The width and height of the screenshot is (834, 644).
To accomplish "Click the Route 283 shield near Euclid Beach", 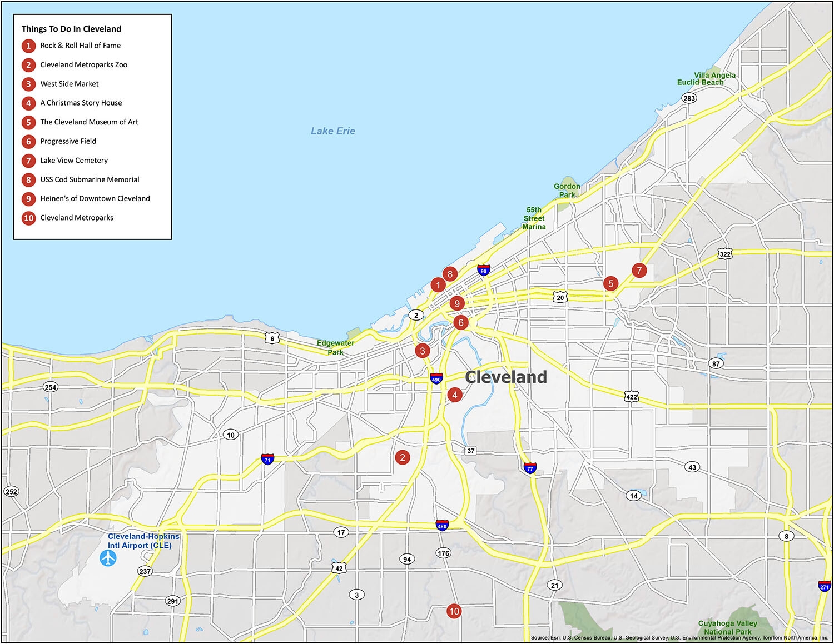I will [x=689, y=99].
